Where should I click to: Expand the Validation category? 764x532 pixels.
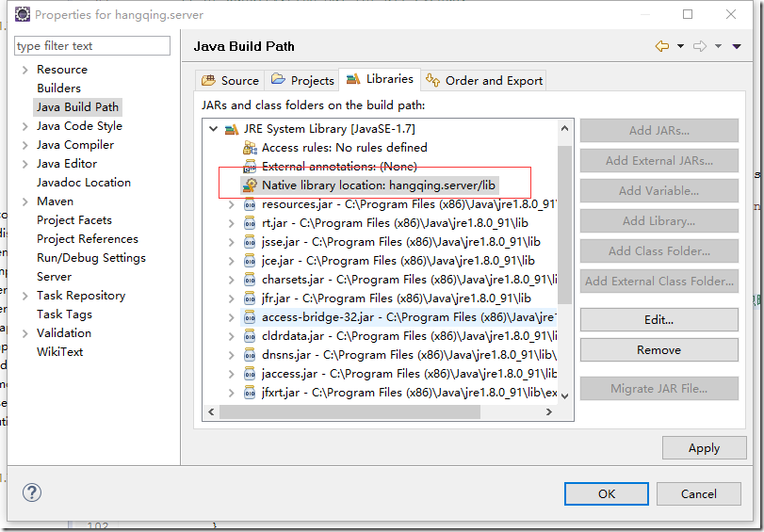(x=24, y=333)
